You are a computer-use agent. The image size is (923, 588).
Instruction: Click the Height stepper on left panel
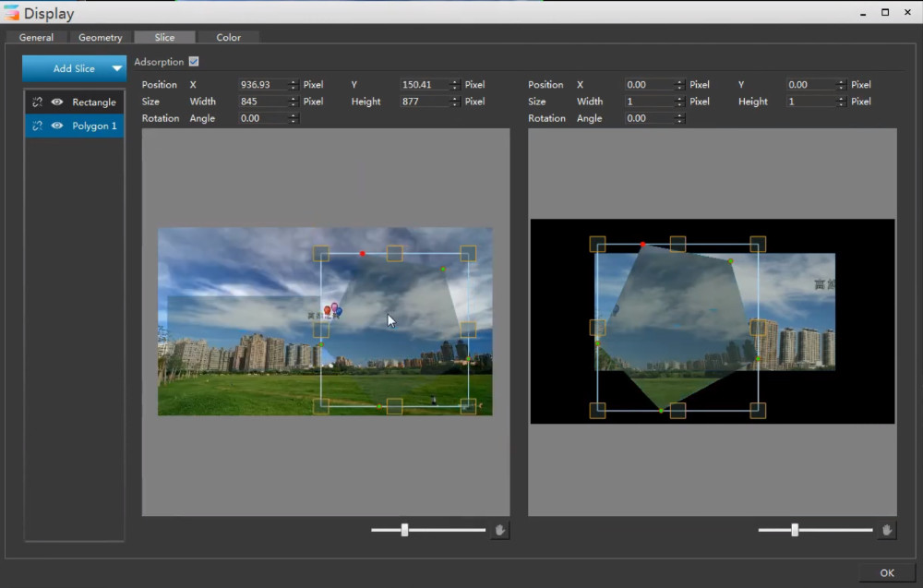coord(453,102)
